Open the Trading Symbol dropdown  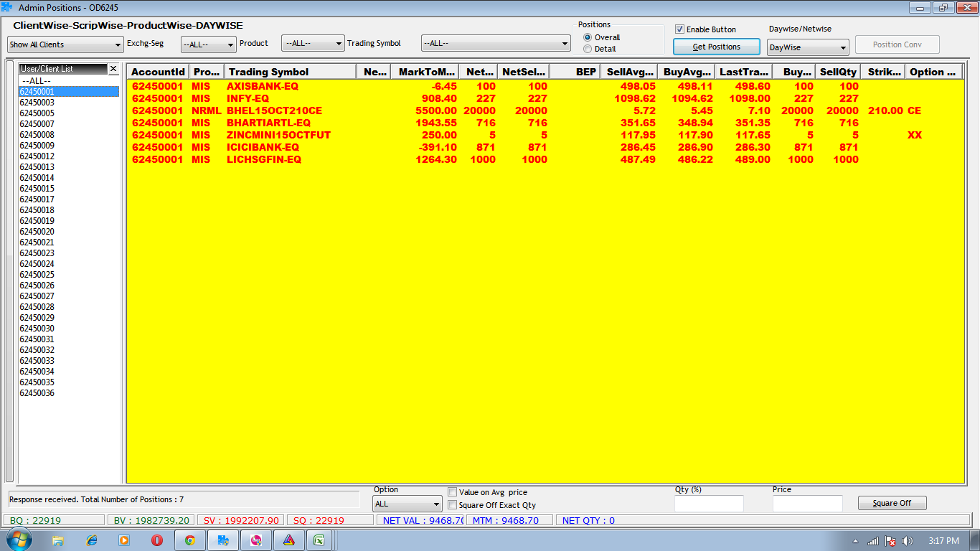coord(496,44)
